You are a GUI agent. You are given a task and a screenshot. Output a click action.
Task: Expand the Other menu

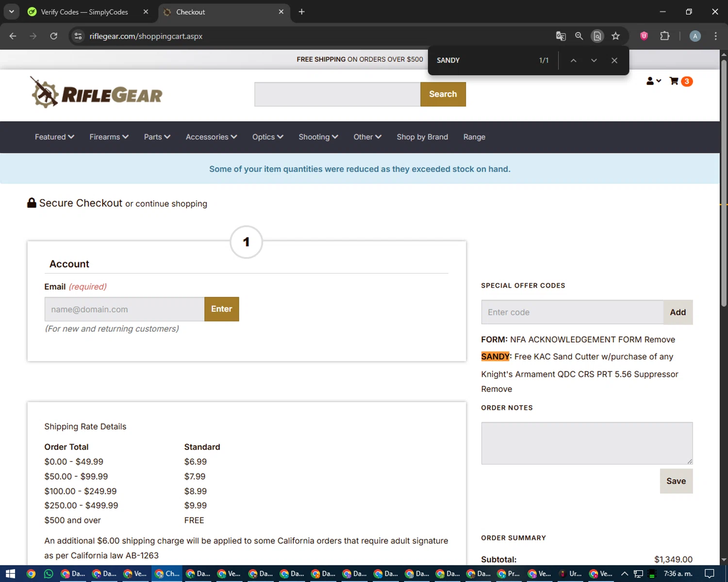point(367,137)
